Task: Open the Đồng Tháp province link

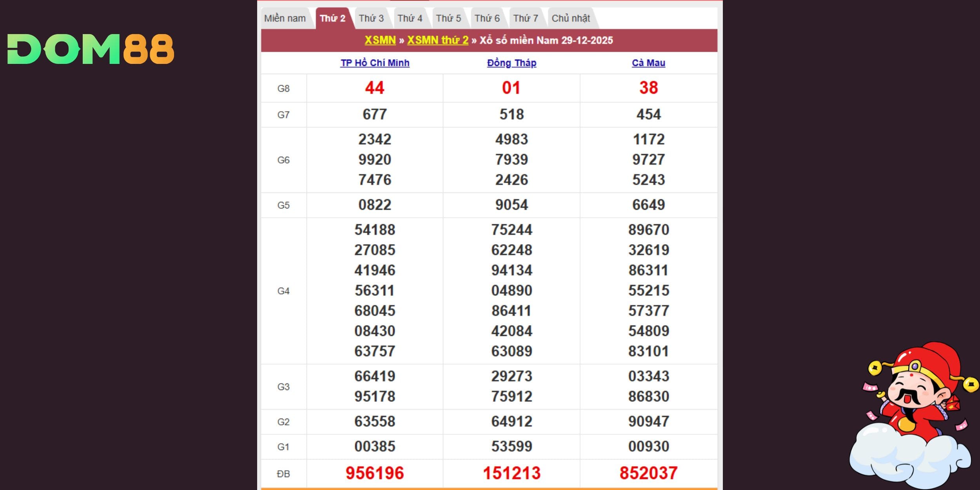Action: coord(512,63)
